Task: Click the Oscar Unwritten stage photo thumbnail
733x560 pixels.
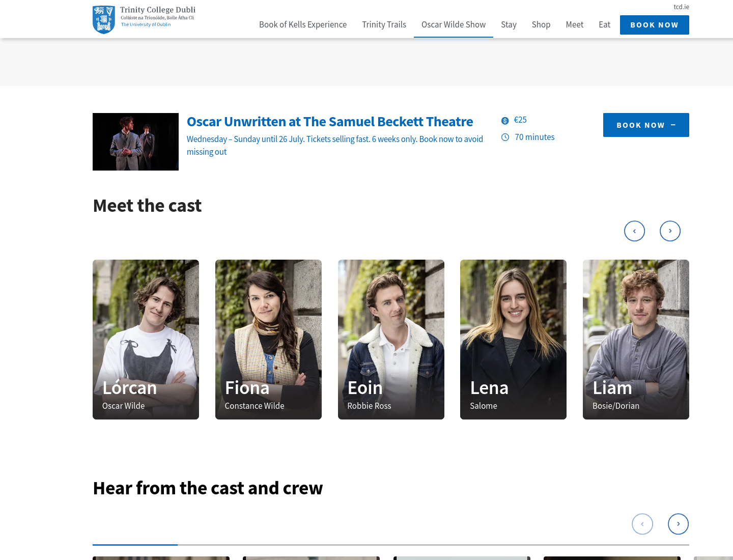Action: [135, 142]
